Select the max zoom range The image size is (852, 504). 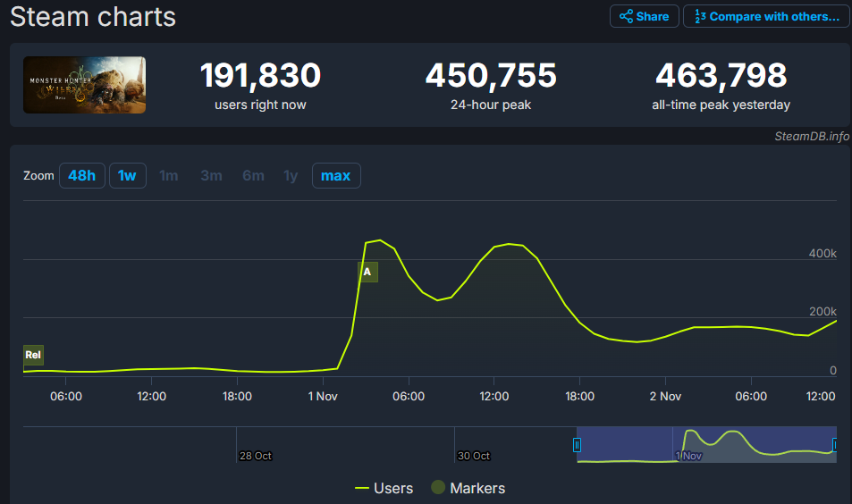pos(336,175)
